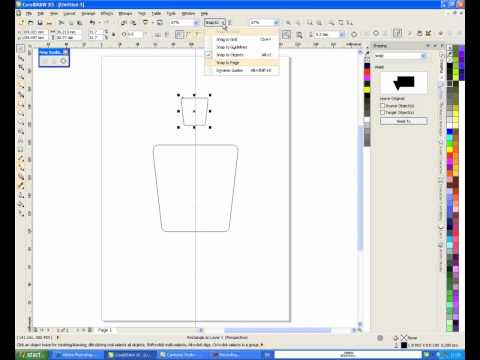Viewport: 480px width, 360px height.
Task: Pick the yellow swatch in left palette strip
Action: [x=367, y=90]
